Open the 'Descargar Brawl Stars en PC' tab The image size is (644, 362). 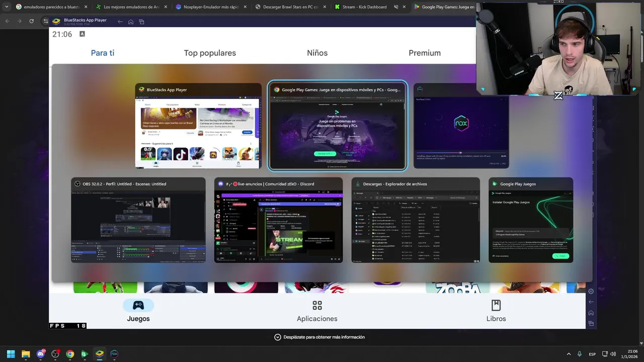coord(291,7)
